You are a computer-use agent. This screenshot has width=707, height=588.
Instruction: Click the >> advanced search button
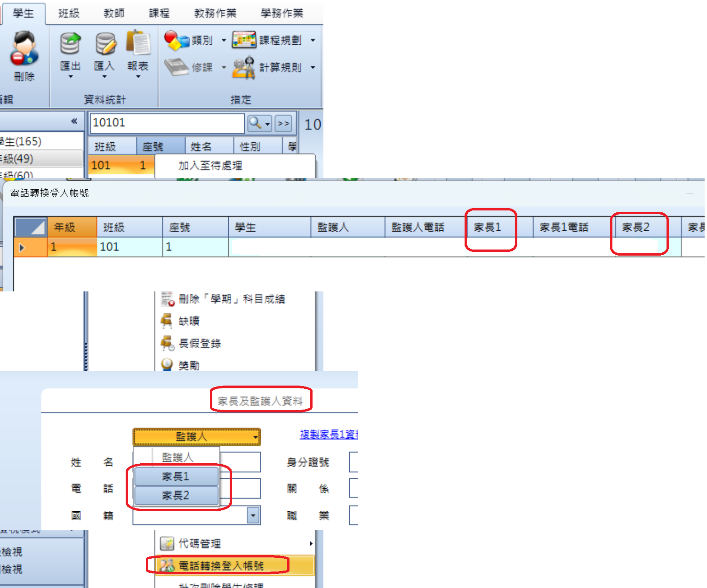pyautogui.click(x=283, y=123)
